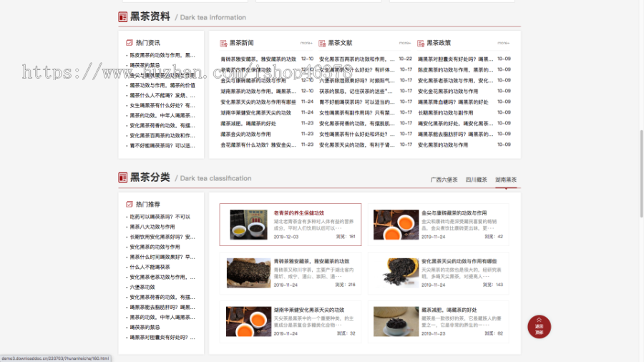644x362 pixels.
Task: Open card title 藏茶减肥，喝藏茶的好处
Action: click(x=449, y=310)
